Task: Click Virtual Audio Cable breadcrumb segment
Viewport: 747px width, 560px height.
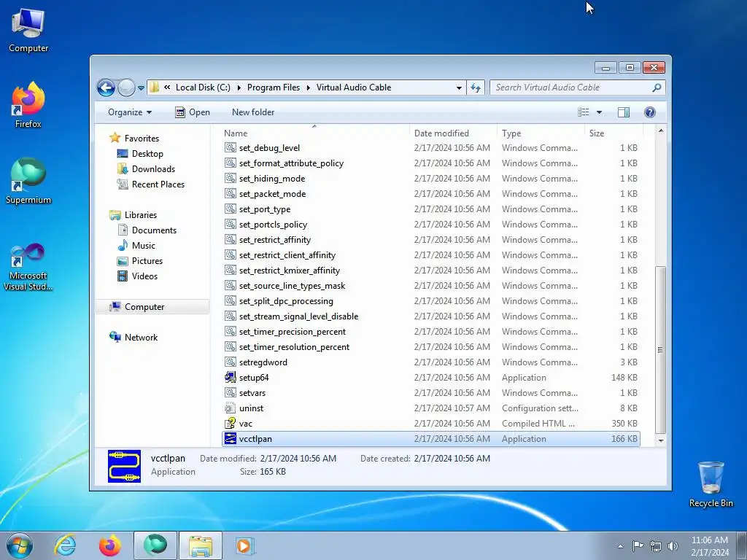Action: [x=354, y=87]
